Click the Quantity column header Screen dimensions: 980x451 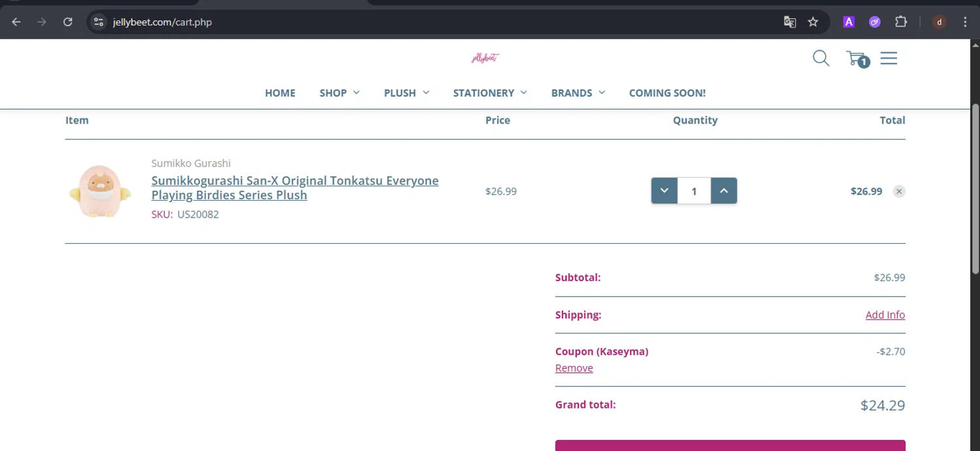(x=695, y=120)
